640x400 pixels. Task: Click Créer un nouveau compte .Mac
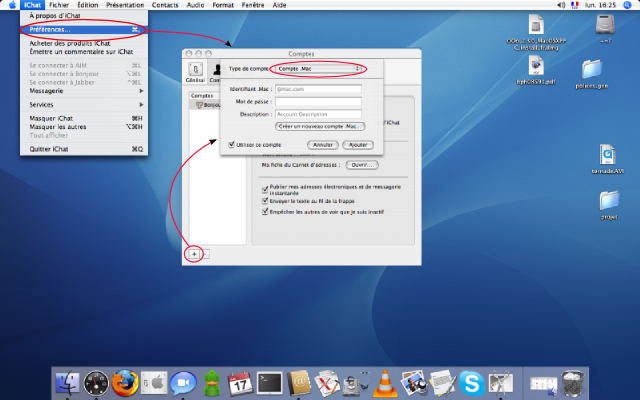320,127
